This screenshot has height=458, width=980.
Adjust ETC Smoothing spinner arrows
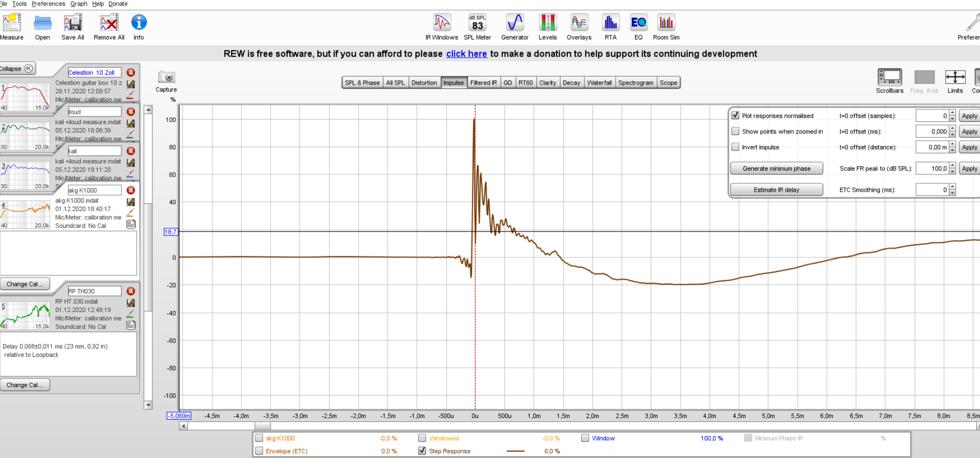click(952, 190)
